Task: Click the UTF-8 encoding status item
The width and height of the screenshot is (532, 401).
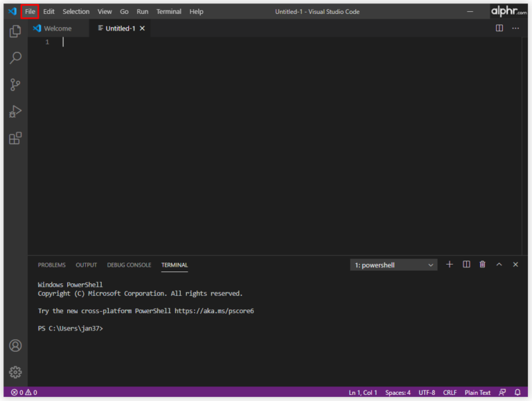Action: tap(427, 393)
